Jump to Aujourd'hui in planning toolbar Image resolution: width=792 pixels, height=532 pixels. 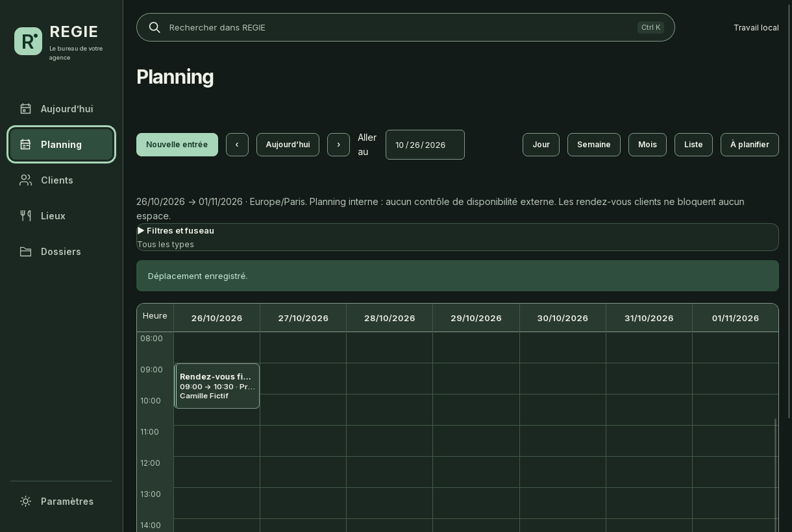point(288,145)
